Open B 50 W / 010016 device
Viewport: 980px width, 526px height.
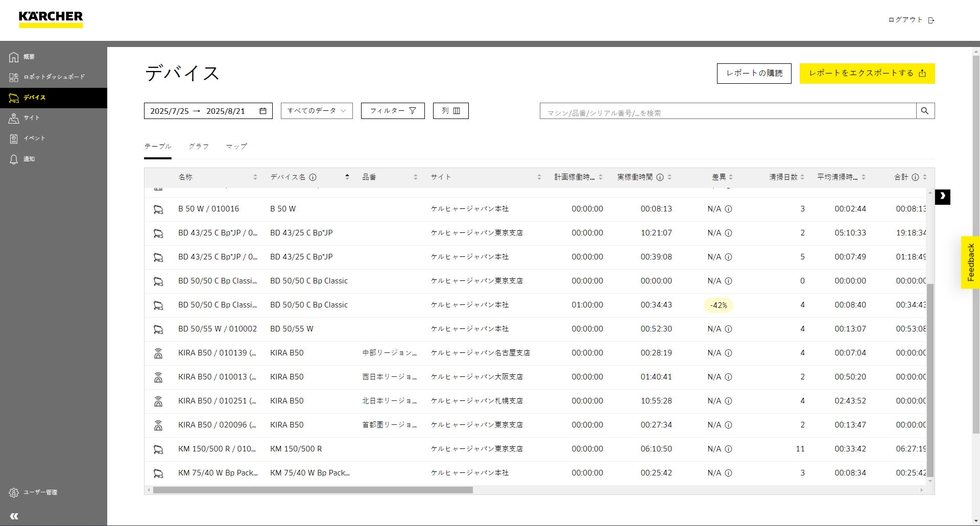coord(208,209)
